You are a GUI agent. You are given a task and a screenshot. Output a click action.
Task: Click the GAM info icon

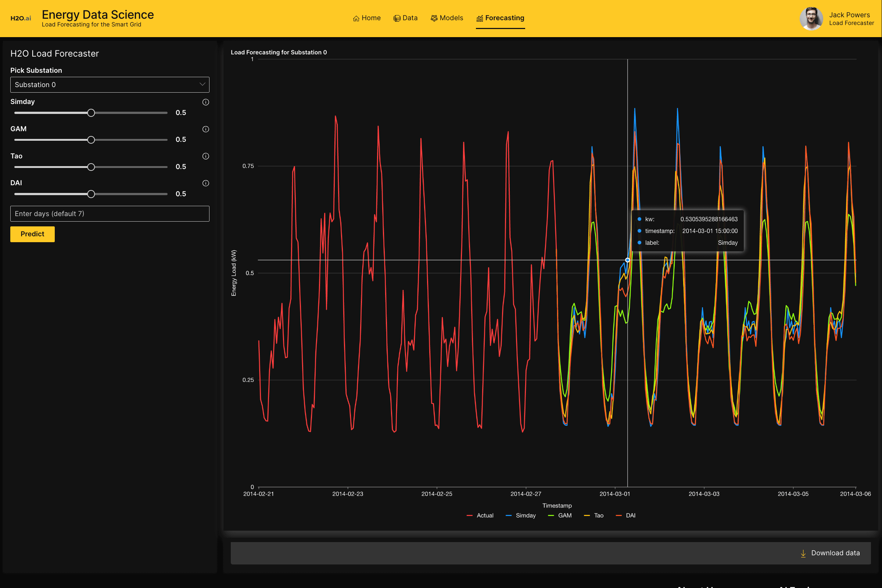[205, 129]
